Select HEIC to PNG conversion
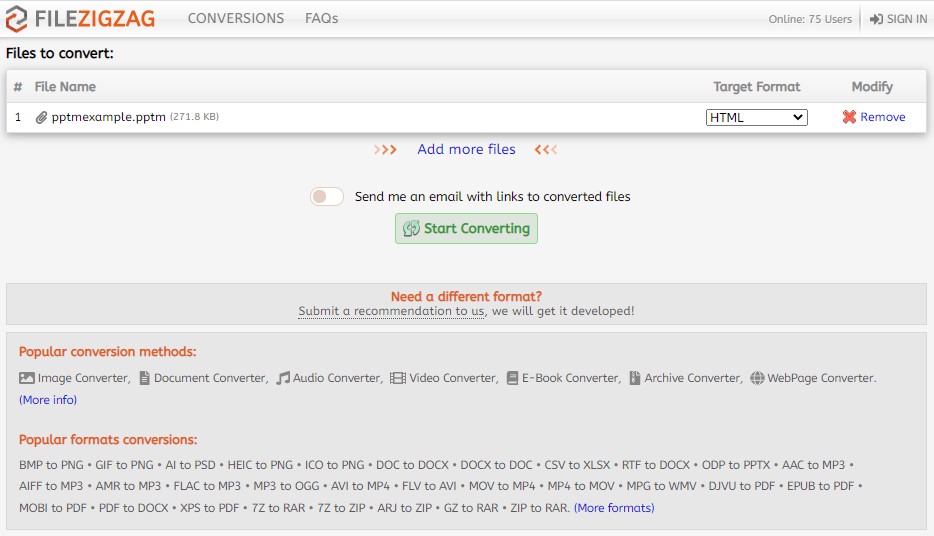This screenshot has width=934, height=536. pos(260,465)
